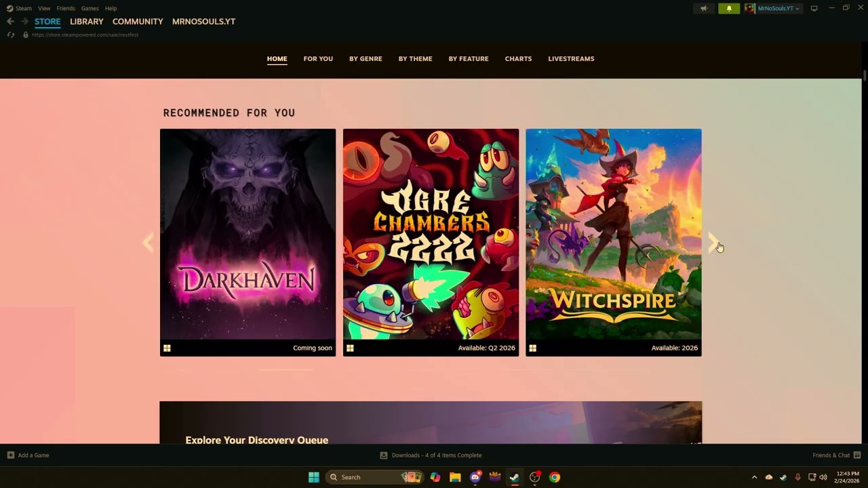Go to the COMMUNITY section
The height and width of the screenshot is (488, 868).
coord(138,22)
